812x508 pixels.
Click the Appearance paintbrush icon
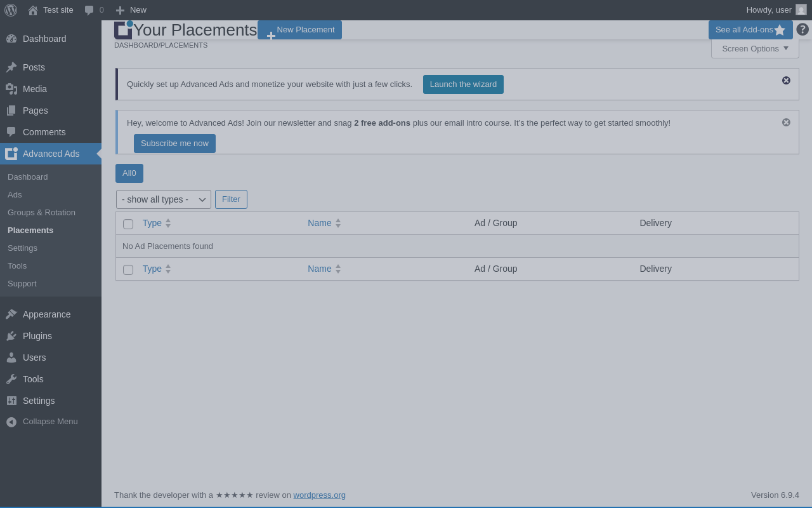click(11, 314)
